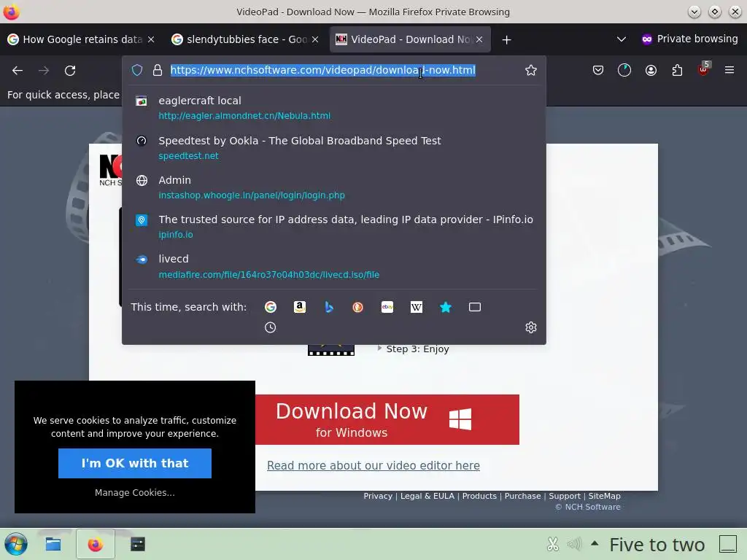The height and width of the screenshot is (560, 747).
Task: Open Read more about our video editor
Action: pos(373,465)
